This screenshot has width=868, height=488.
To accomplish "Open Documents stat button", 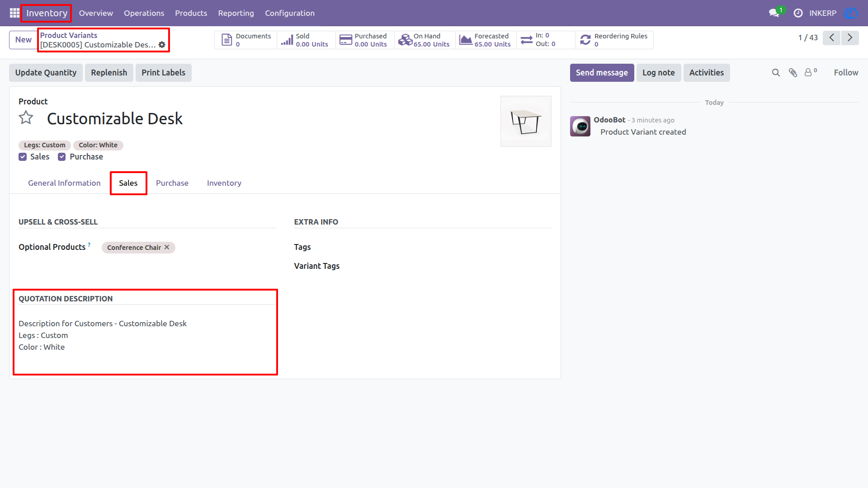I will [246, 40].
